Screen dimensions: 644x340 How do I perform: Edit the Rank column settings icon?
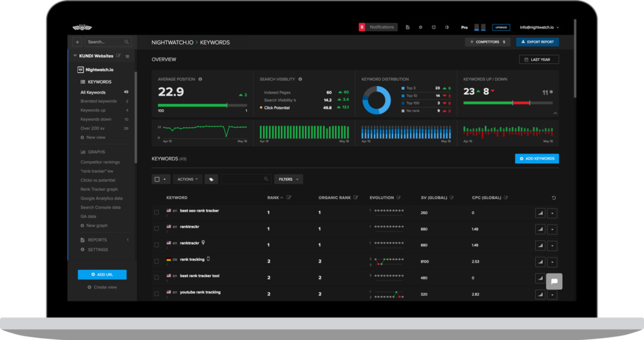point(289,198)
